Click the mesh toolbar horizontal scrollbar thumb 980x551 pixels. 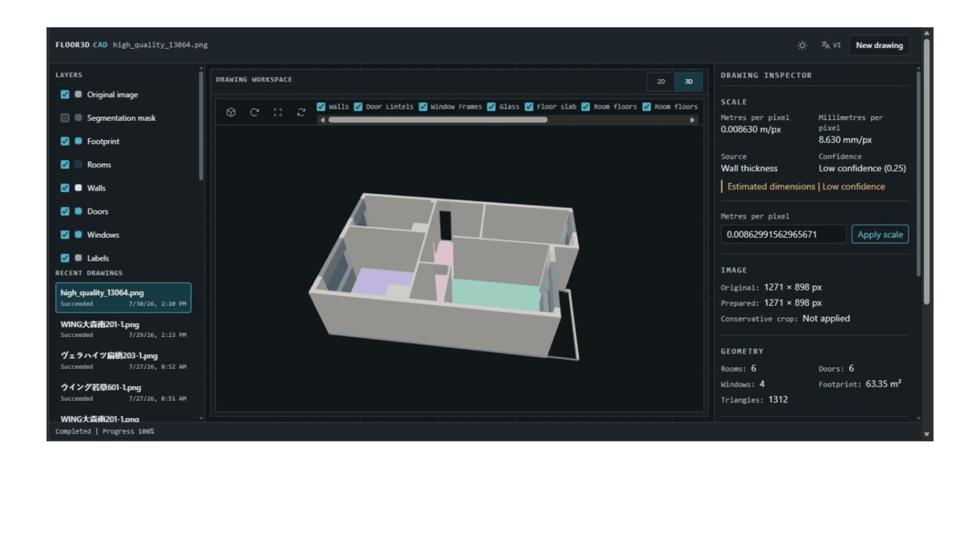438,120
